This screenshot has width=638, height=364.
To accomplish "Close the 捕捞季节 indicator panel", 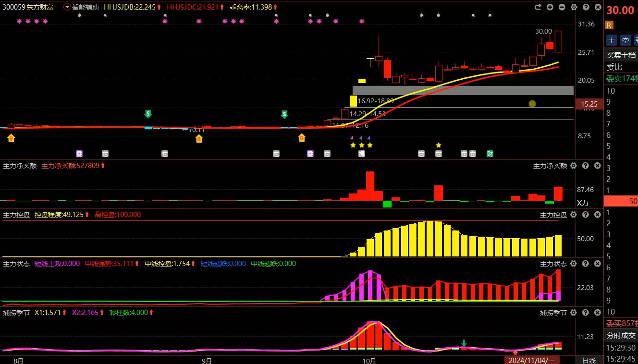I will tap(597, 313).
